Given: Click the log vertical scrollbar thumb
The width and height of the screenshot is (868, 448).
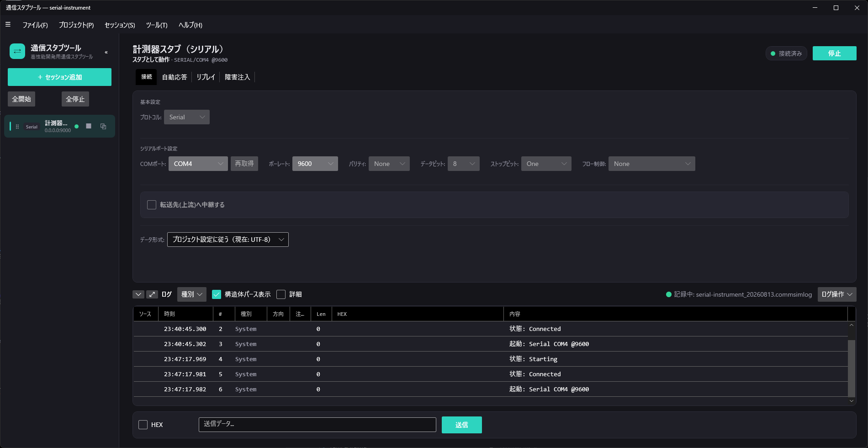Looking at the screenshot, I should point(852,368).
